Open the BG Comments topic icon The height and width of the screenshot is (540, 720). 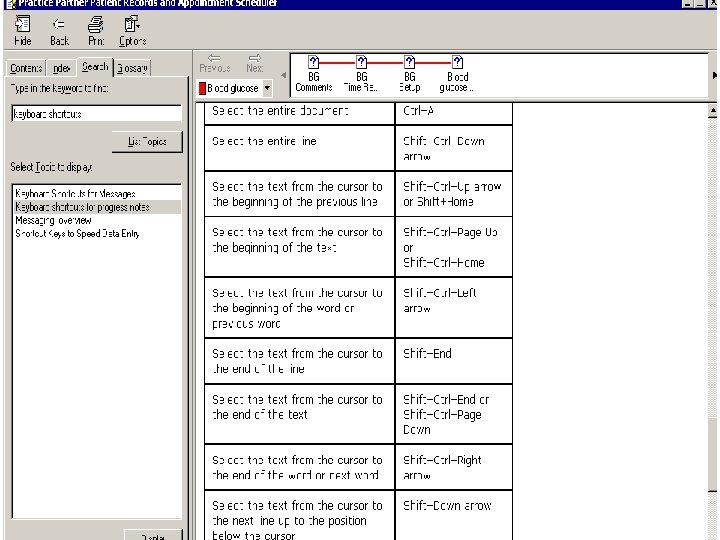coord(314,73)
